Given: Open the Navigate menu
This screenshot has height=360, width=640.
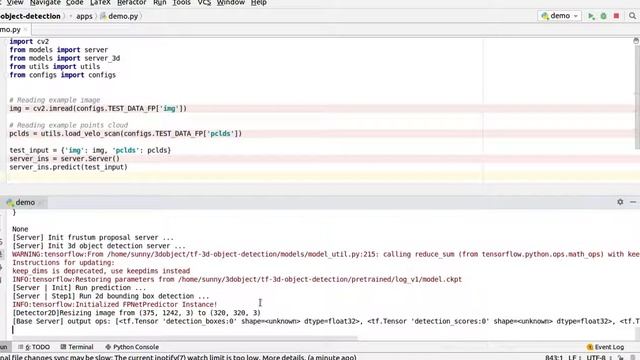Looking at the screenshot, I should coord(45,3).
